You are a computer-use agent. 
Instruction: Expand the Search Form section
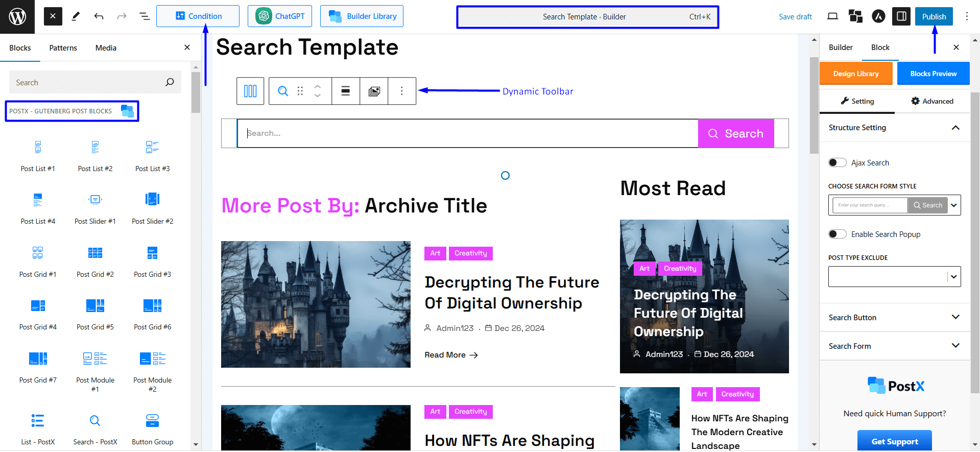point(894,346)
